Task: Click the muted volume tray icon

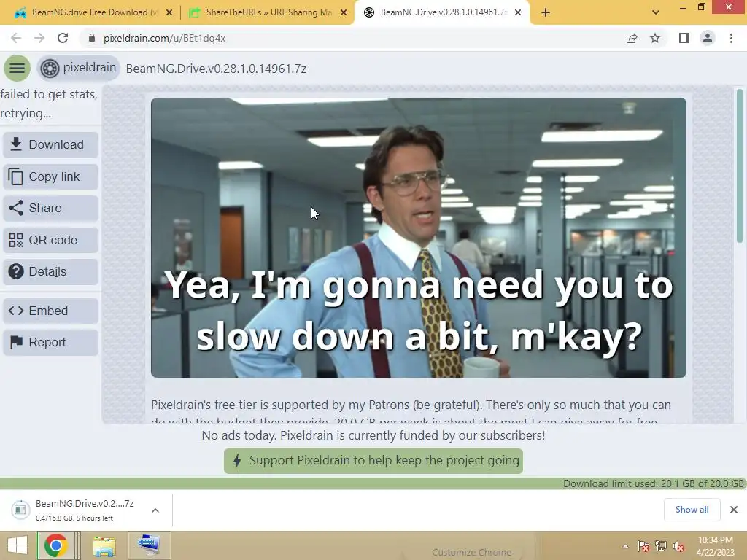Action: tap(678, 546)
